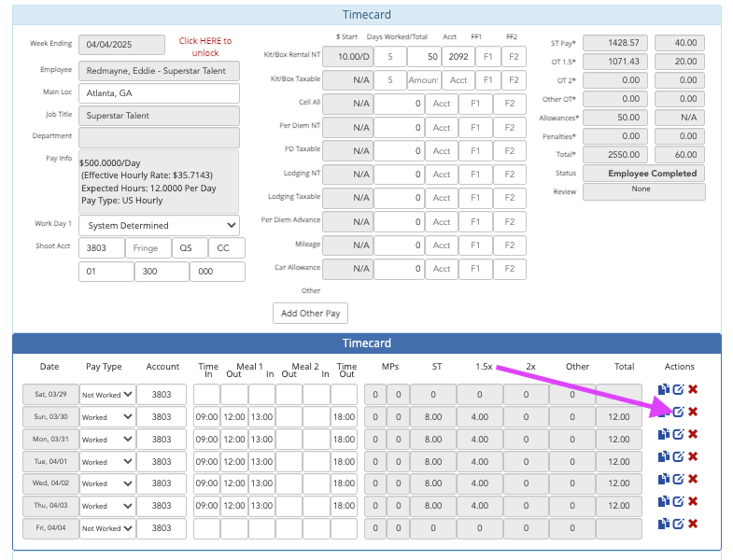Screen dimensions: 733x560
Task: Copy the Thu, 04/03 row
Action: click(x=663, y=501)
